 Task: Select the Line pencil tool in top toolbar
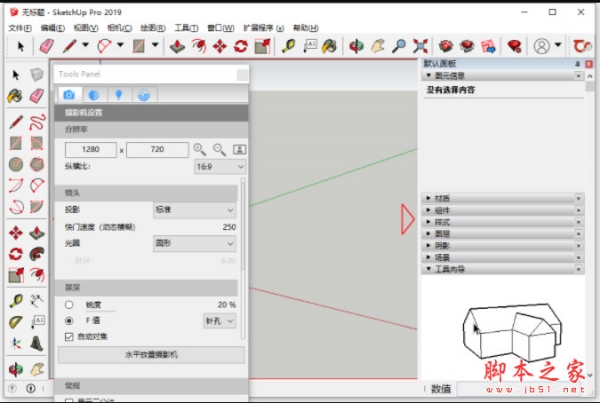(x=70, y=46)
